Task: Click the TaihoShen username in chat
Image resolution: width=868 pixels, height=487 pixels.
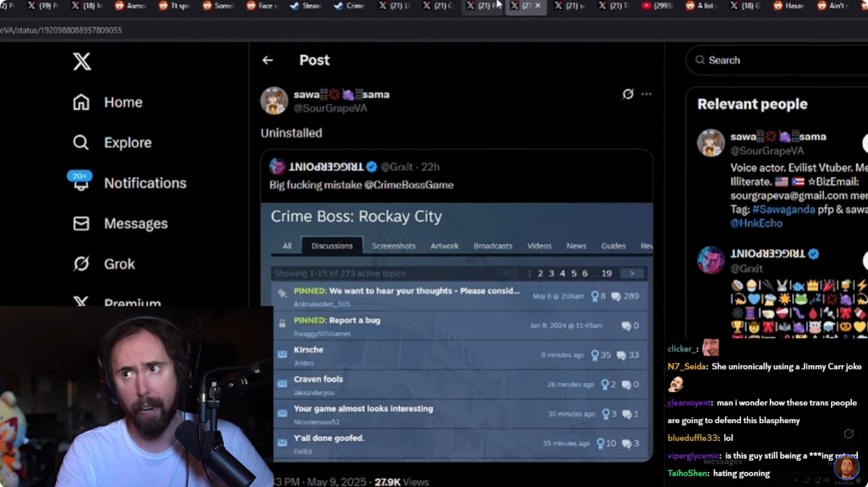Action: click(689, 473)
